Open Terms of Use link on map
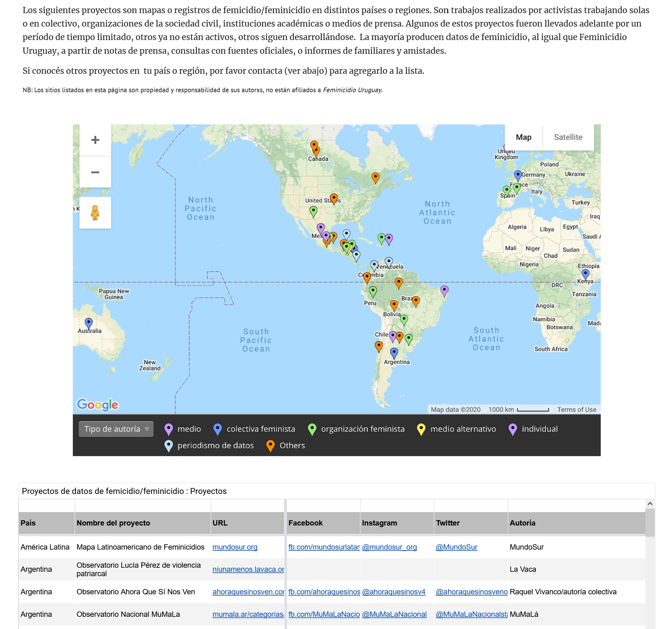This screenshot has width=672, height=629. (x=577, y=410)
